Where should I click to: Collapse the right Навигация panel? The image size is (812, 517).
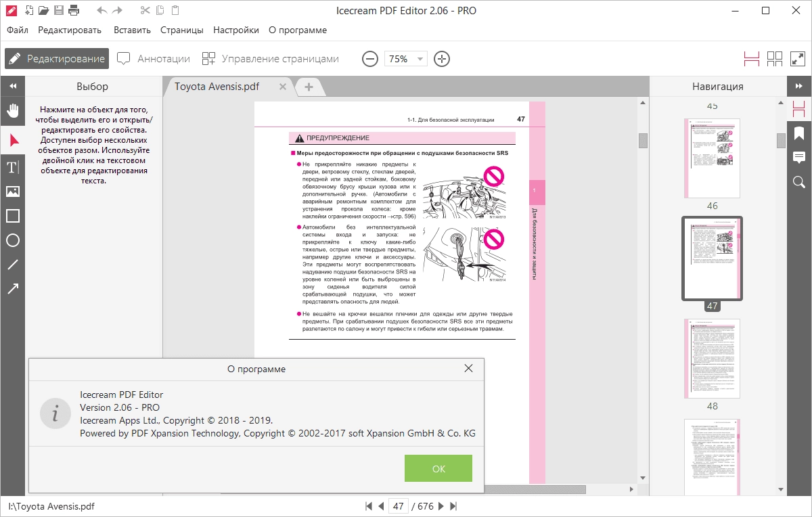(799, 86)
